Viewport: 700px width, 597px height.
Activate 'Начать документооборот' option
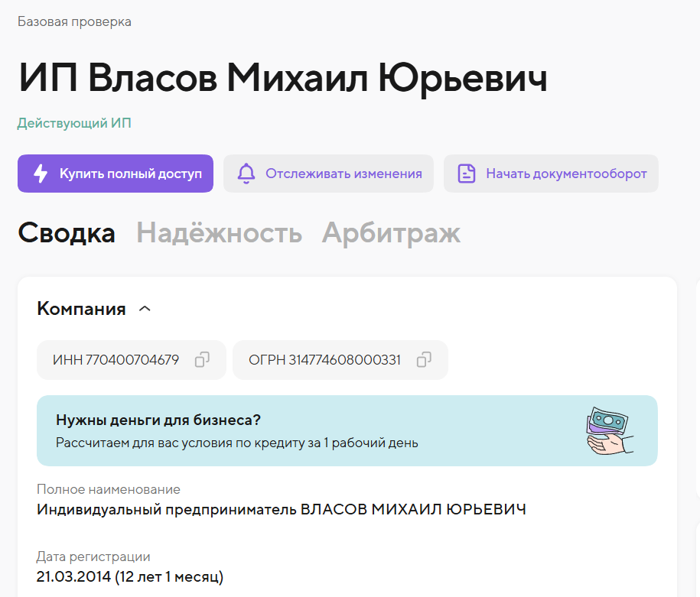coord(551,174)
